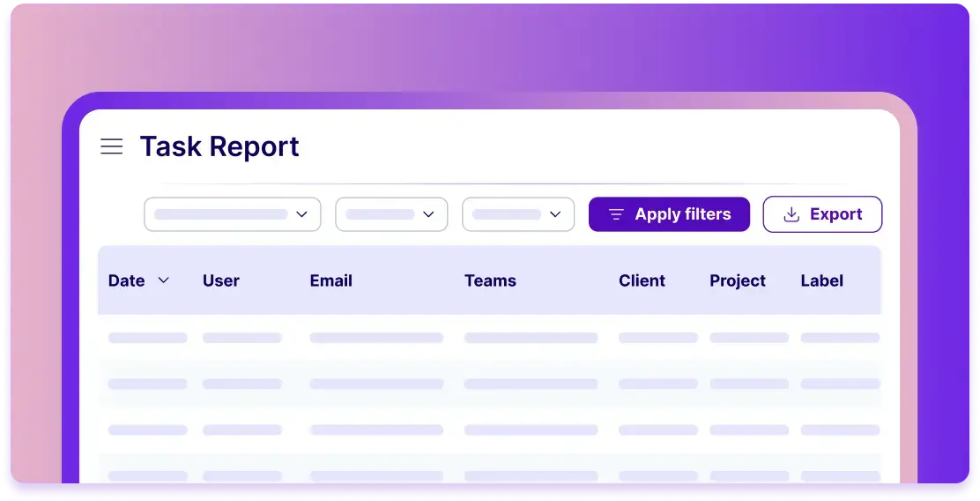Viewport: 980px width, 501px height.
Task: Open the middle filter dropdown
Action: point(391,214)
